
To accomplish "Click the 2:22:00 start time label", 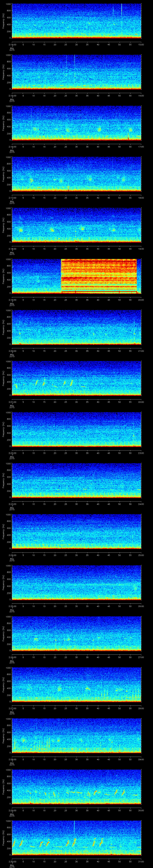I will [12, 453].
